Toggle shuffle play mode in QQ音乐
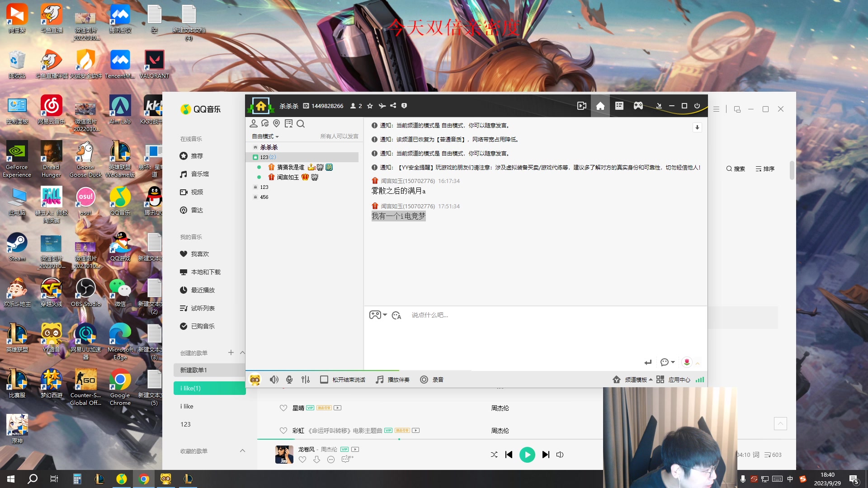Viewport: 868px width, 488px height. click(494, 455)
